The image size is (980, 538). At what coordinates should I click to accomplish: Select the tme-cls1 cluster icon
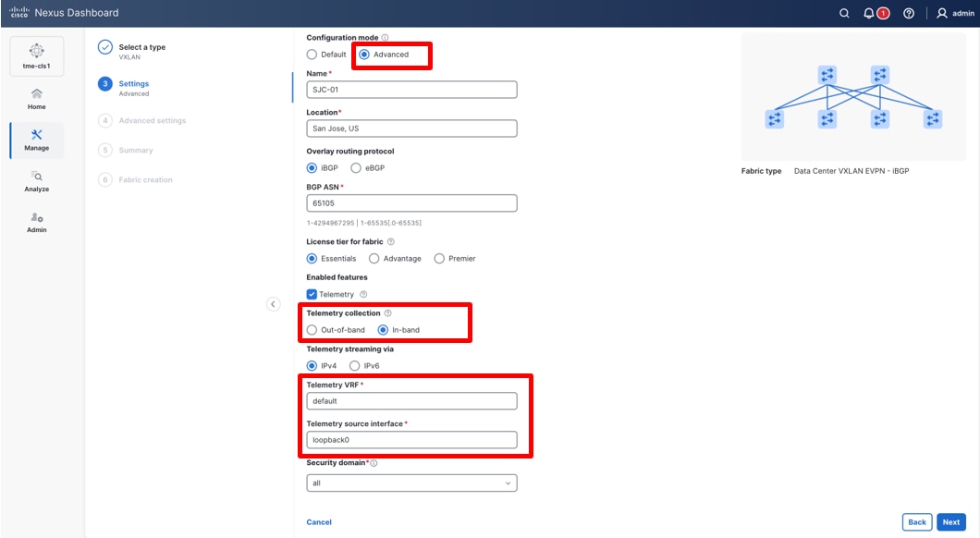(x=36, y=54)
